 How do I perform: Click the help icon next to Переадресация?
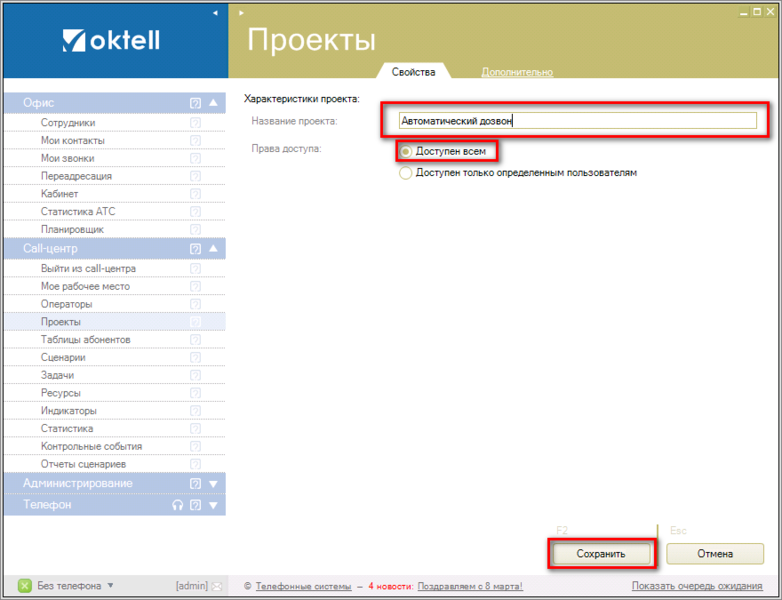pyautogui.click(x=196, y=176)
